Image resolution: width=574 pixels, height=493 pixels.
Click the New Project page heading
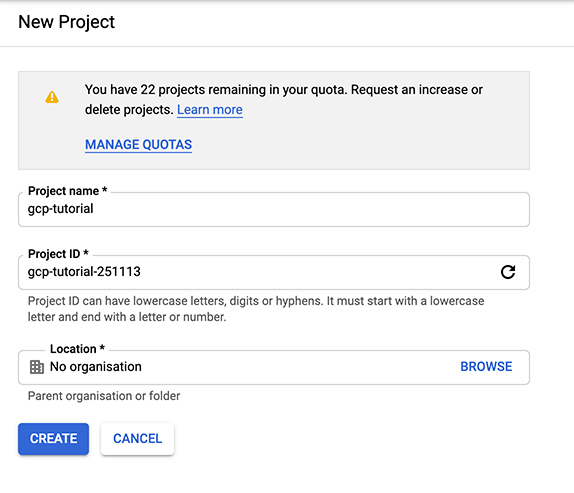tap(67, 22)
